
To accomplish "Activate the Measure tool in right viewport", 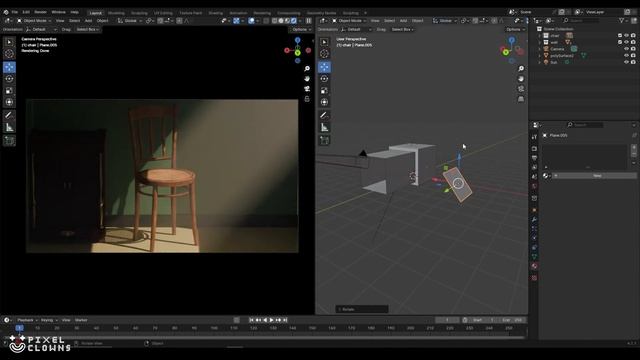I will (324, 127).
